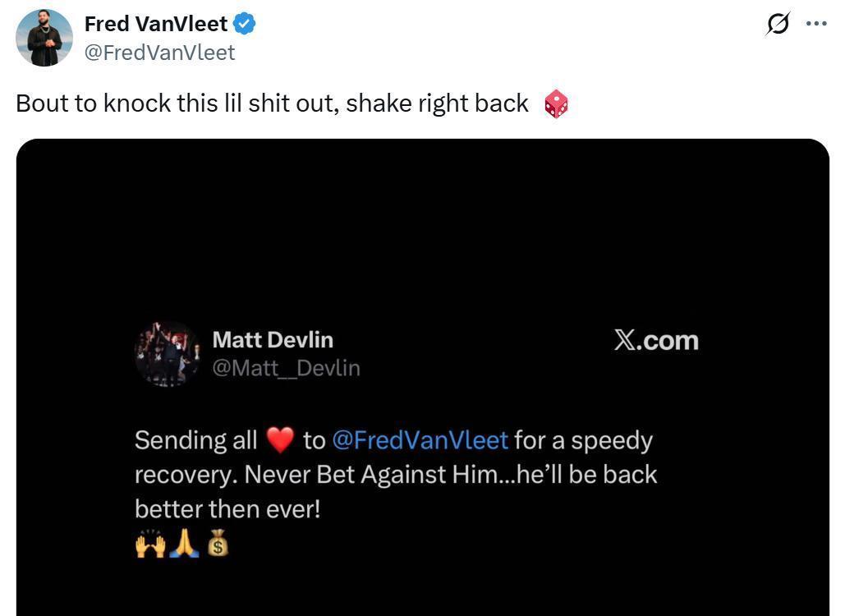
Task: Click the raised hands emoji
Action: [150, 544]
